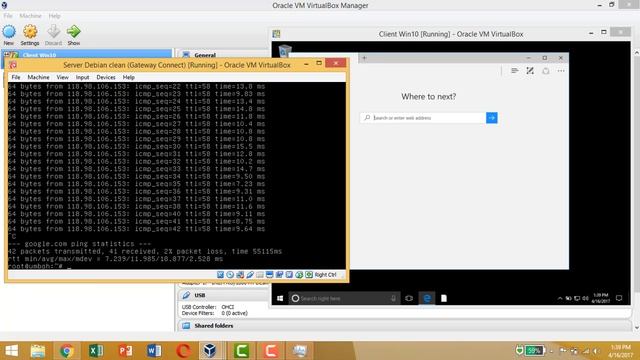This screenshot has height=360, width=640.
Task: Open Excel from host taskbar
Action: [96, 351]
